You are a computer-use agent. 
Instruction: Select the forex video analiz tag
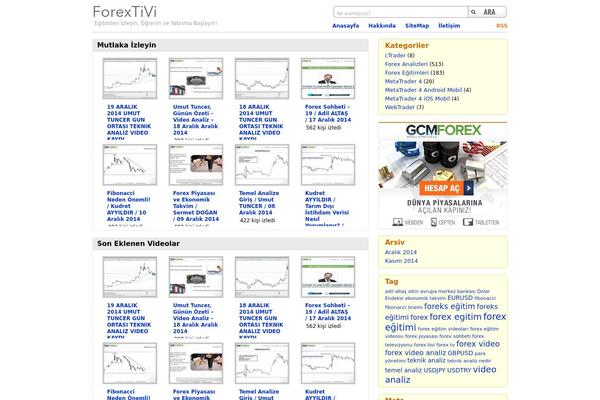[415, 353]
